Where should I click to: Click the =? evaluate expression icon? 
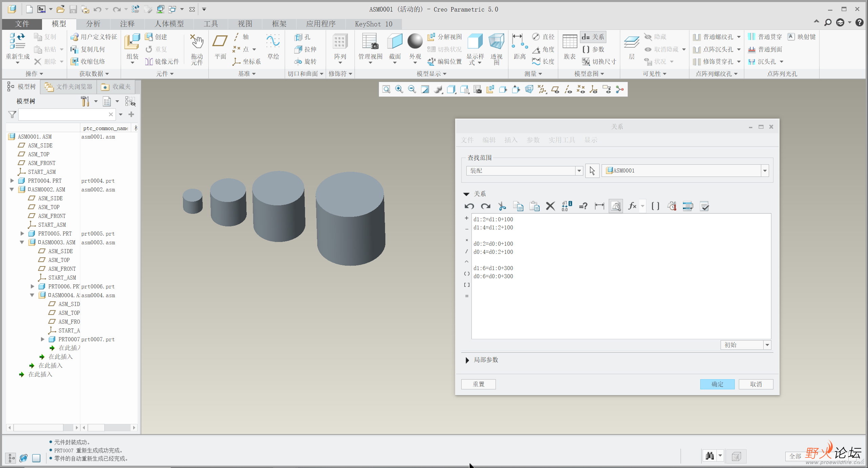(583, 206)
